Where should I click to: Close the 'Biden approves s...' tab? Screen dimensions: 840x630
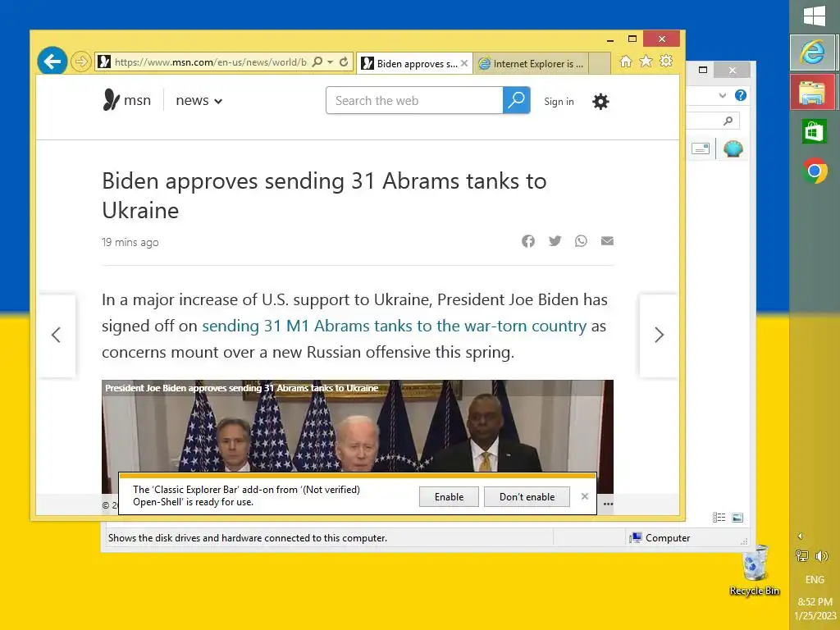464,63
